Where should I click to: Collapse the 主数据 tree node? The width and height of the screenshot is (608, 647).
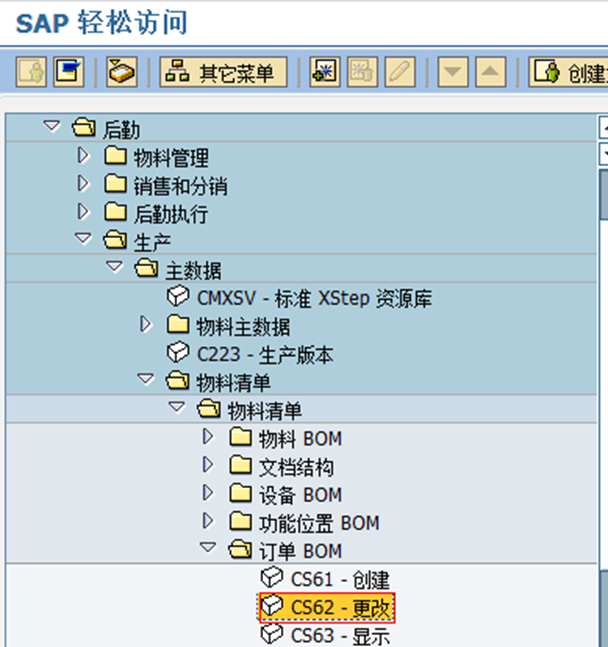click(x=115, y=267)
